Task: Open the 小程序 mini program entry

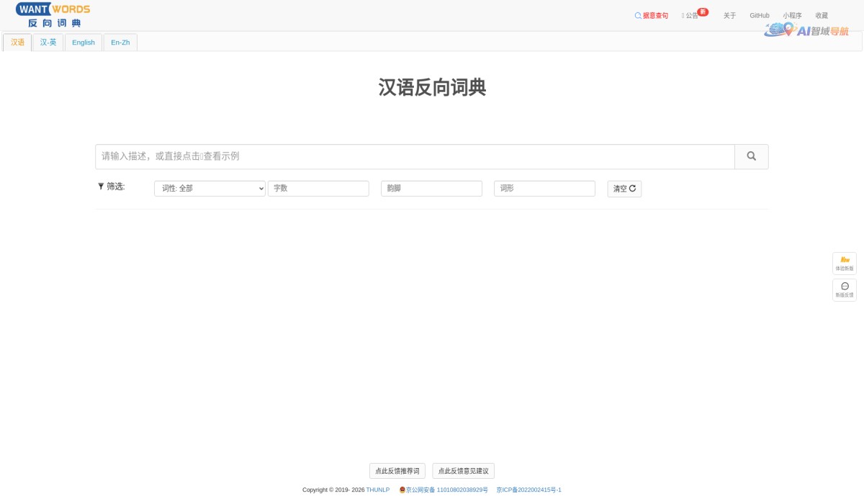Action: [792, 15]
